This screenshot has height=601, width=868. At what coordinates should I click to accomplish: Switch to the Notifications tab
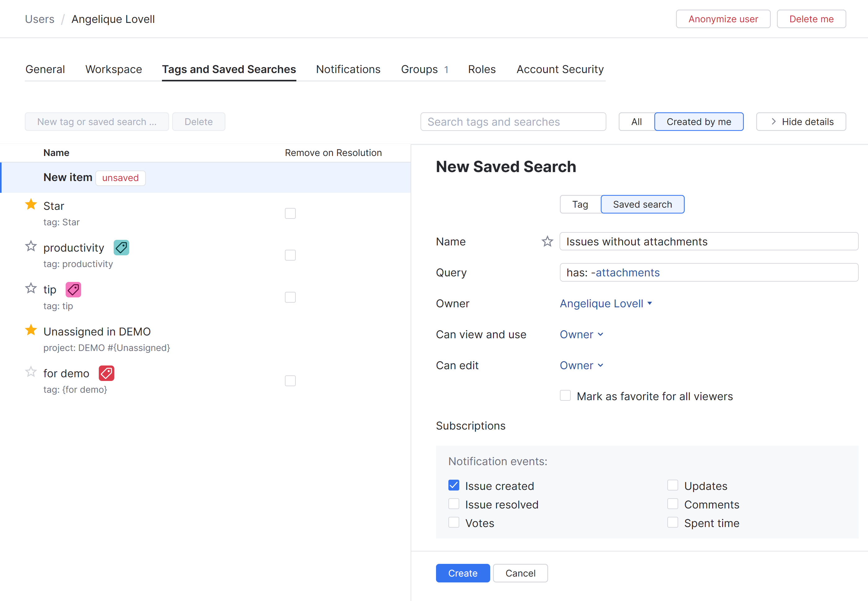point(348,69)
